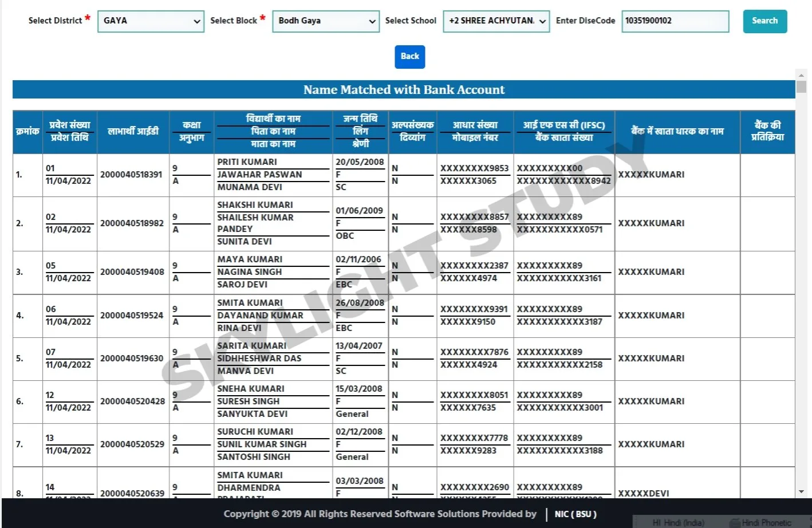Click father name DAYANAND KUMAR
Viewport: 812px width, 528px height.
[260, 316]
